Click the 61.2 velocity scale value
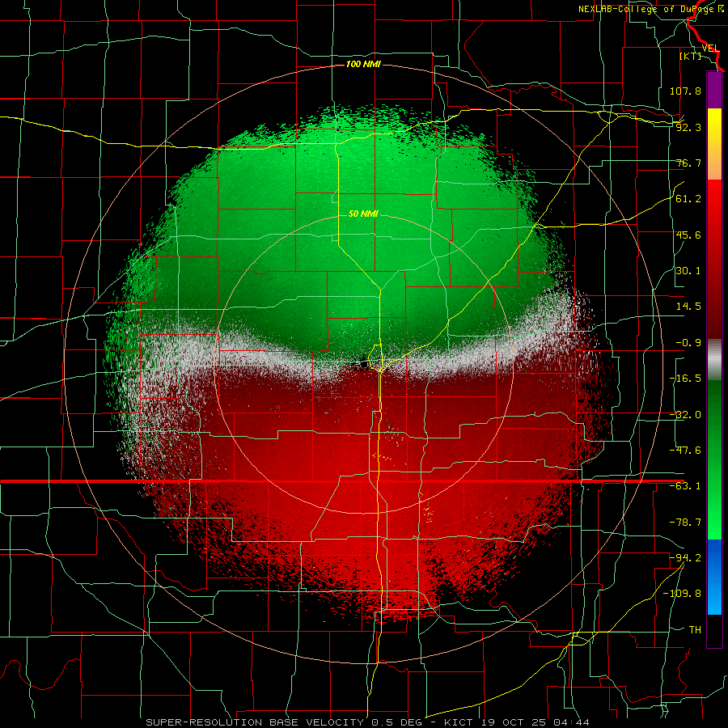Image resolution: width=728 pixels, height=728 pixels. (688, 199)
